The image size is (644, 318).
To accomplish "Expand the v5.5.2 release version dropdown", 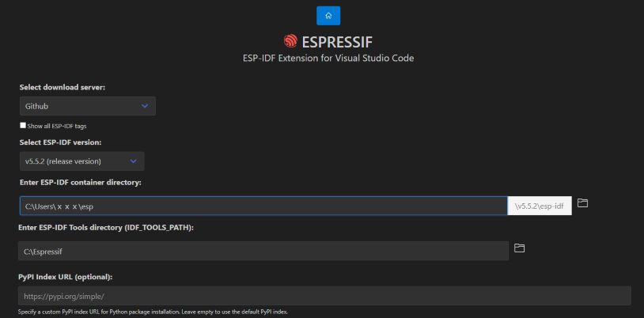I will (x=81, y=161).
